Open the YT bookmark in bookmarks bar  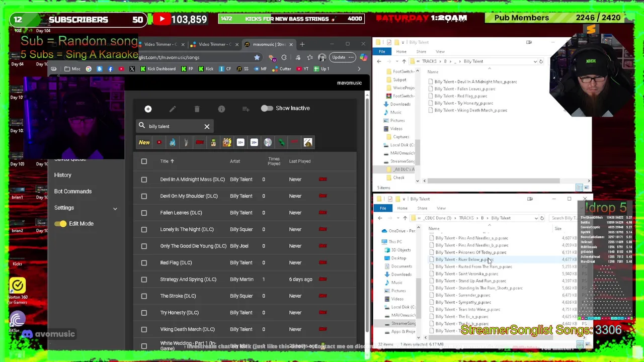point(302,69)
